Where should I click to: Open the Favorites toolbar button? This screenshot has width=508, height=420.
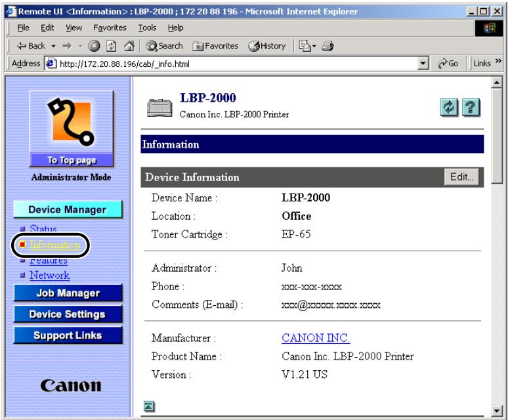pyautogui.click(x=215, y=46)
